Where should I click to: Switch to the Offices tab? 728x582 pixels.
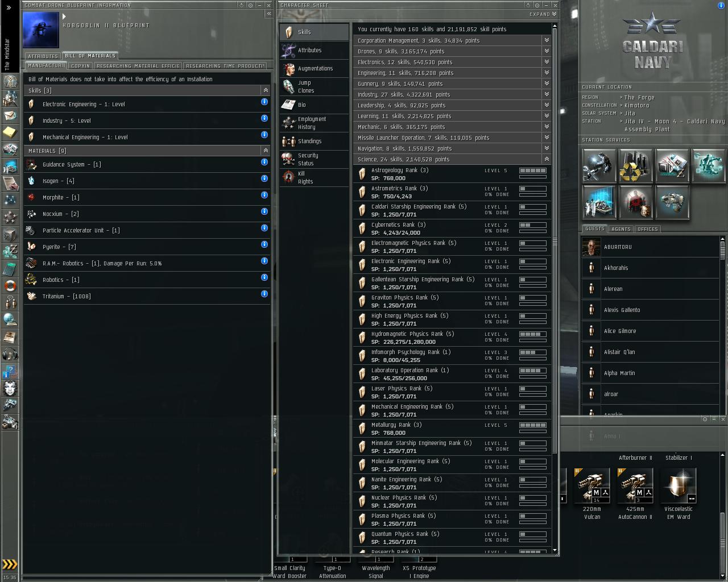(x=647, y=229)
